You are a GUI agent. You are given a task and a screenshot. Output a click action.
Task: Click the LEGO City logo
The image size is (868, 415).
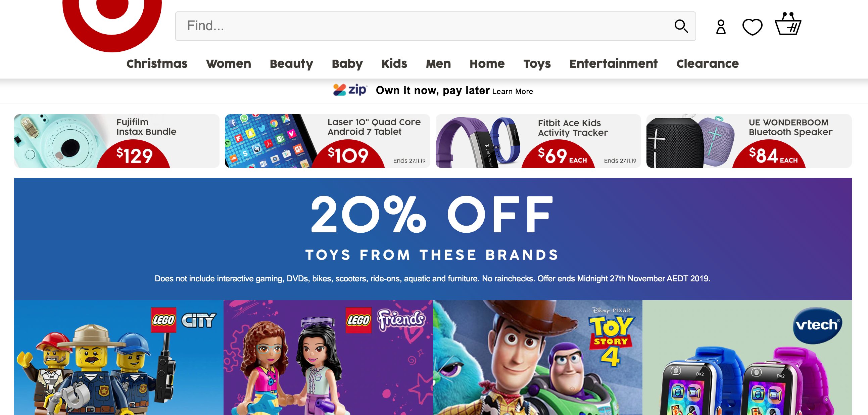[184, 320]
